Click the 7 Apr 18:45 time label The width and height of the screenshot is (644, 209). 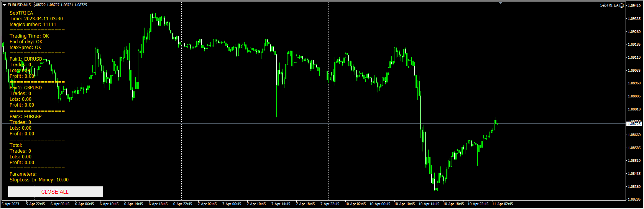point(306,204)
